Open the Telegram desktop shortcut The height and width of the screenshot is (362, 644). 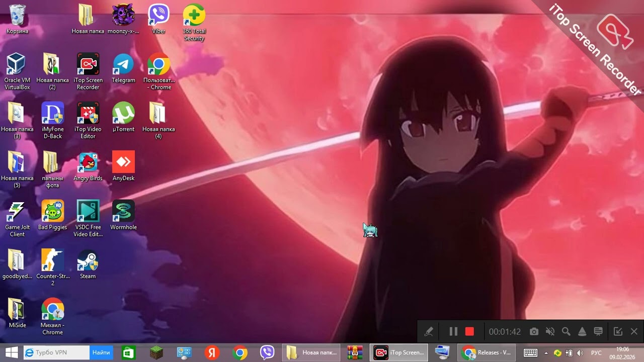click(123, 68)
